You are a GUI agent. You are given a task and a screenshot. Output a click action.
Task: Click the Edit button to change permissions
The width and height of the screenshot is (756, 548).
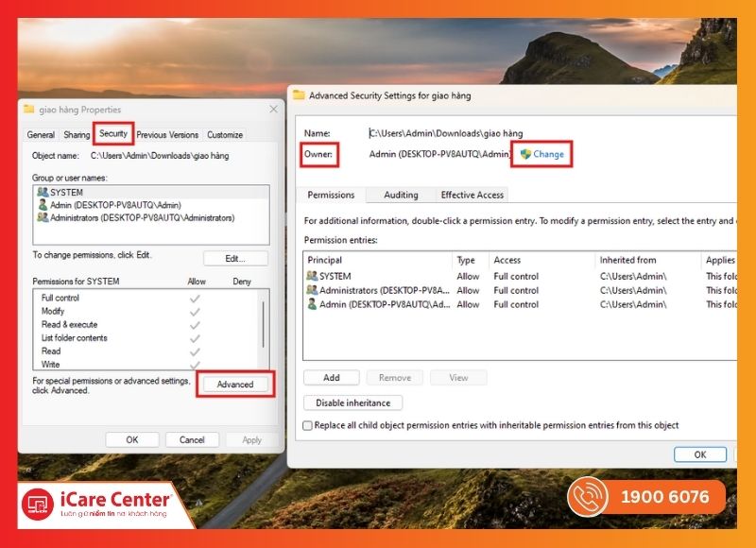235,258
